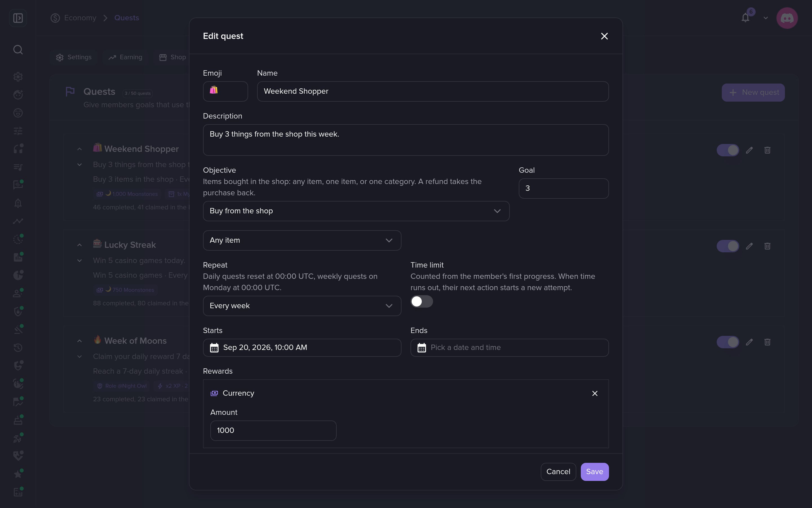Close the Edit quest dialog
This screenshot has height=508, width=812.
(x=604, y=36)
